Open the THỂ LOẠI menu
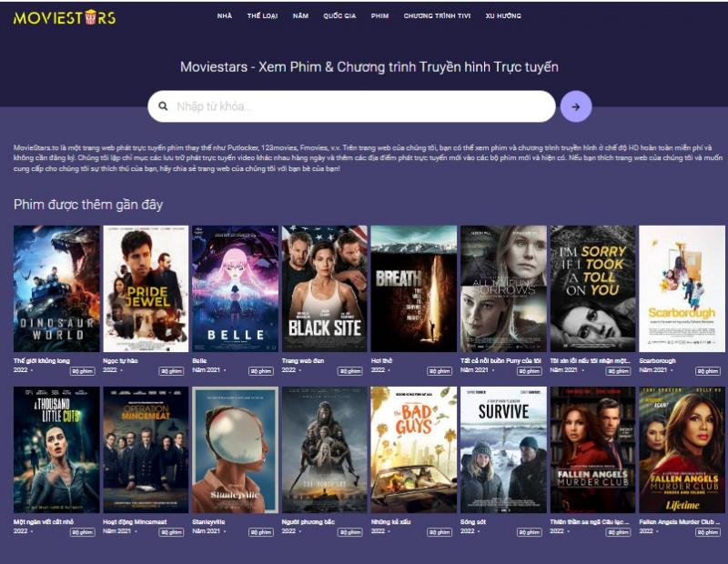This screenshot has height=564, width=728. coord(262,15)
